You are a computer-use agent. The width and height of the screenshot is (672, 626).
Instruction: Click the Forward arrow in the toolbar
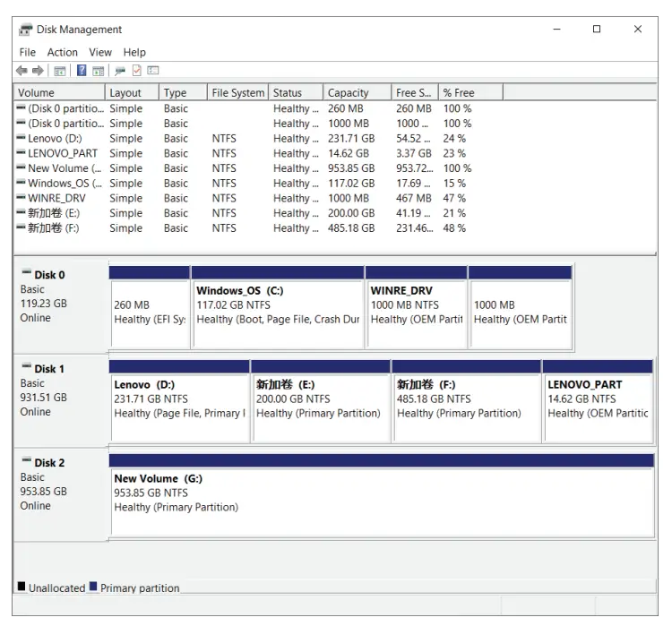(x=38, y=71)
